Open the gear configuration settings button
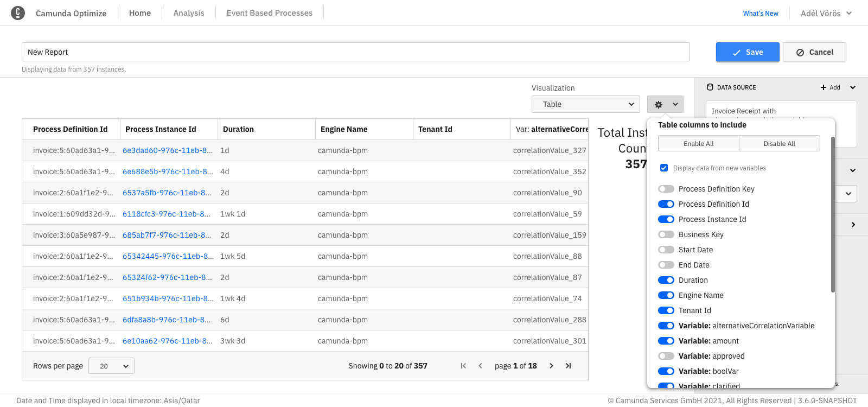The height and width of the screenshot is (407, 868). tap(665, 104)
